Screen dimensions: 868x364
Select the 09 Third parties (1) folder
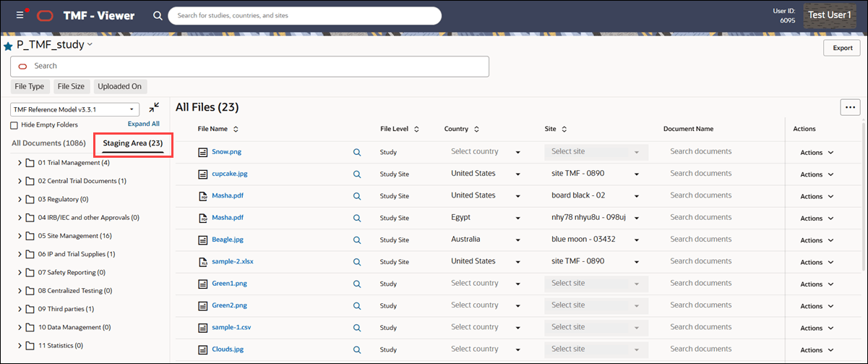tap(66, 309)
